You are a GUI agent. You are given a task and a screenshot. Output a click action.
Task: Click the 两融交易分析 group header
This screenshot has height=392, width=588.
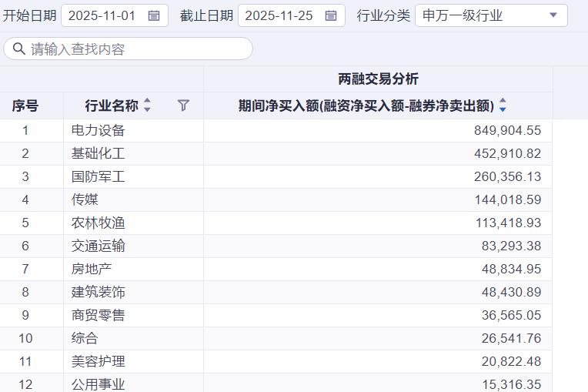point(378,79)
